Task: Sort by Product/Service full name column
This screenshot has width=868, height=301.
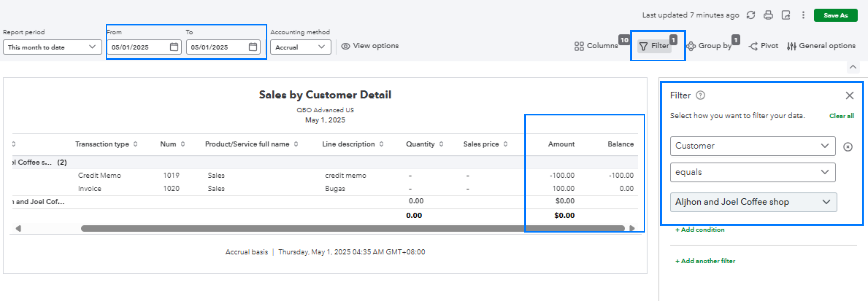Action: point(251,144)
